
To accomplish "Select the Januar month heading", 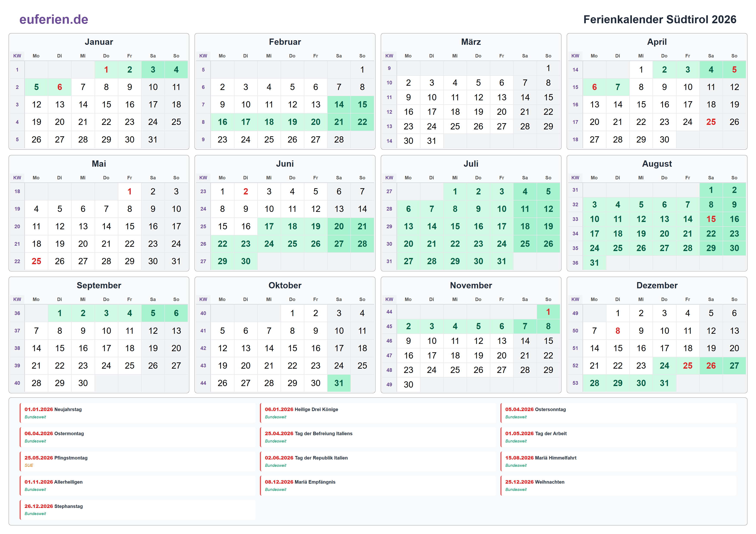I will click(99, 42).
